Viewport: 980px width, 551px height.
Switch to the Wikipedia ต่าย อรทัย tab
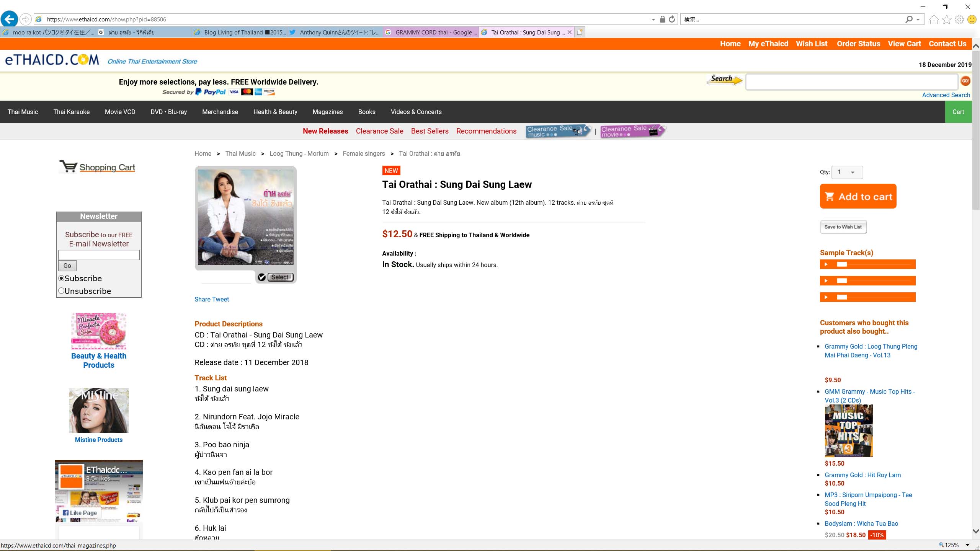pyautogui.click(x=144, y=32)
